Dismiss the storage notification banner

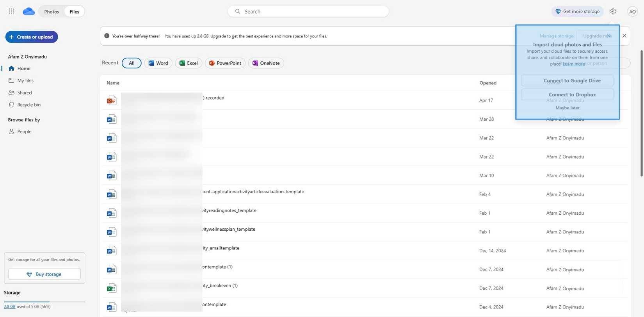click(x=624, y=36)
